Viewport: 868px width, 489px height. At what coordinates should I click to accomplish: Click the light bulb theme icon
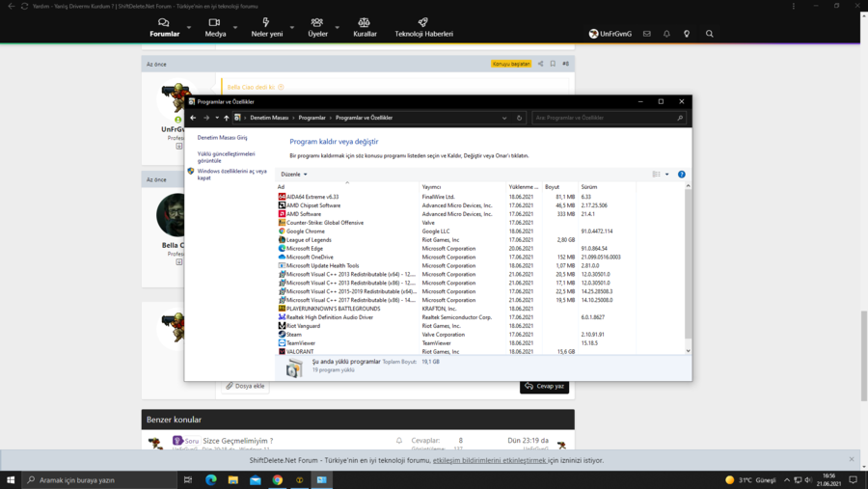(x=687, y=34)
